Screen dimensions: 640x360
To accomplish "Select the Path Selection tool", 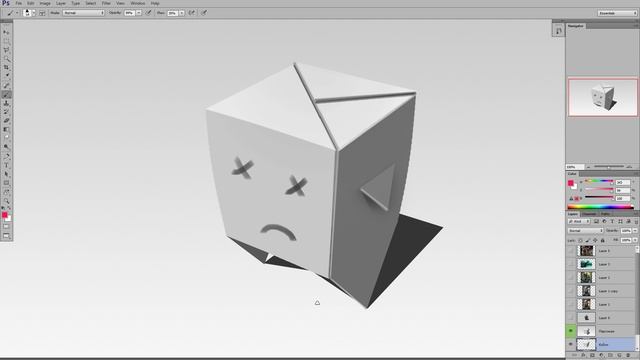I will [6, 174].
